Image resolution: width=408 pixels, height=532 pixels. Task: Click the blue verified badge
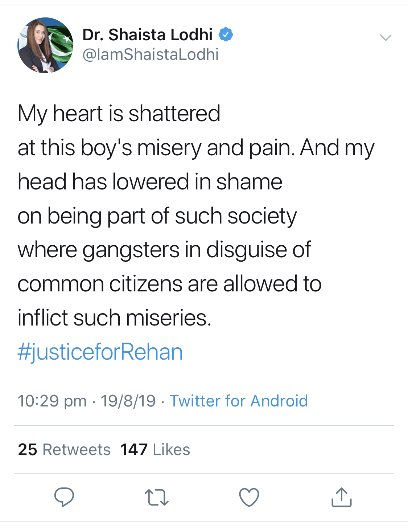click(x=226, y=34)
